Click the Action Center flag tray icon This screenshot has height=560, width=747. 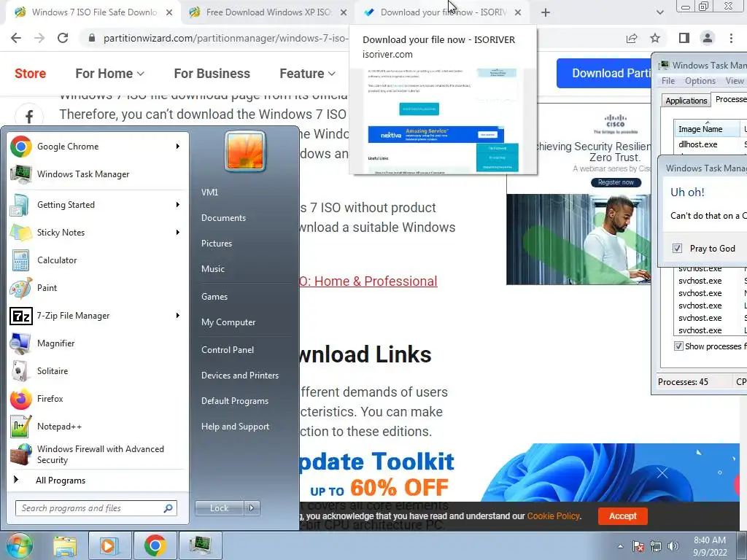click(x=638, y=546)
